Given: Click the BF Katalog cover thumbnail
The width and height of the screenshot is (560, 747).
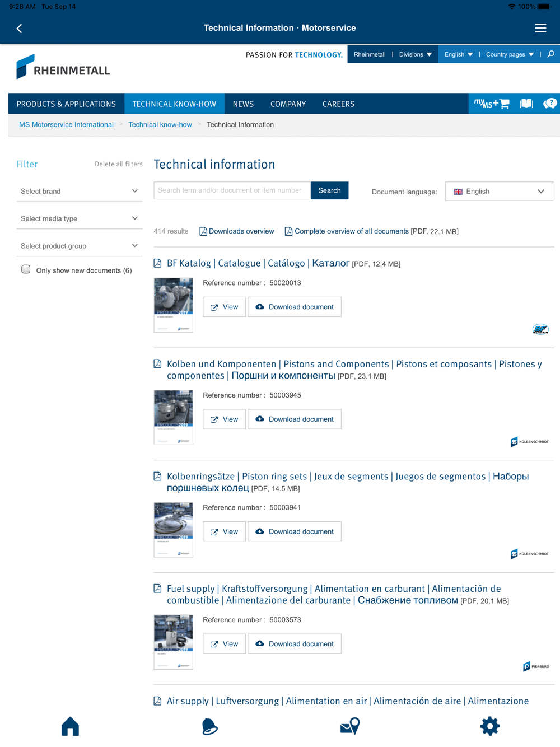Looking at the screenshot, I should (174, 305).
